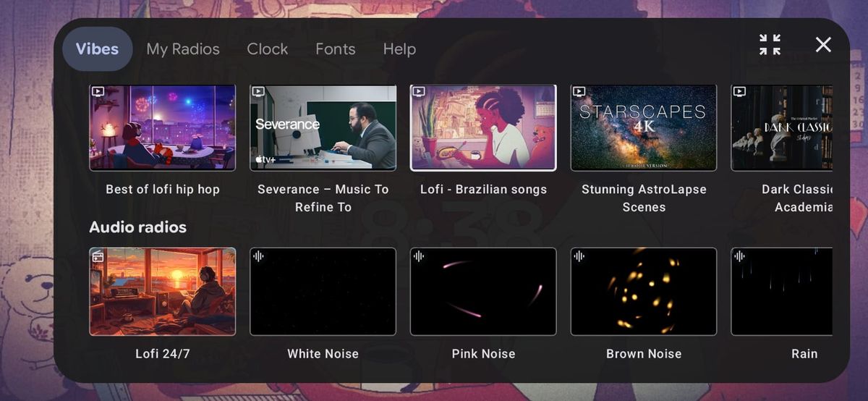
Task: Select the Pink Noise audio tile
Action: [483, 292]
